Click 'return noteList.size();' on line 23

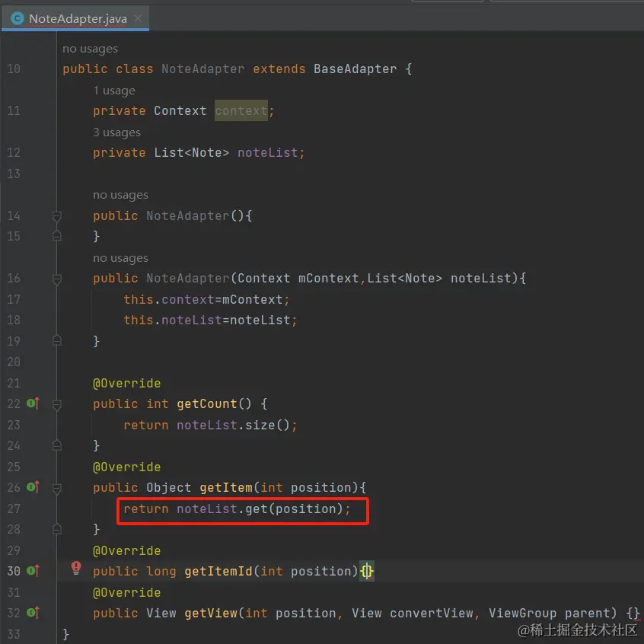(210, 425)
